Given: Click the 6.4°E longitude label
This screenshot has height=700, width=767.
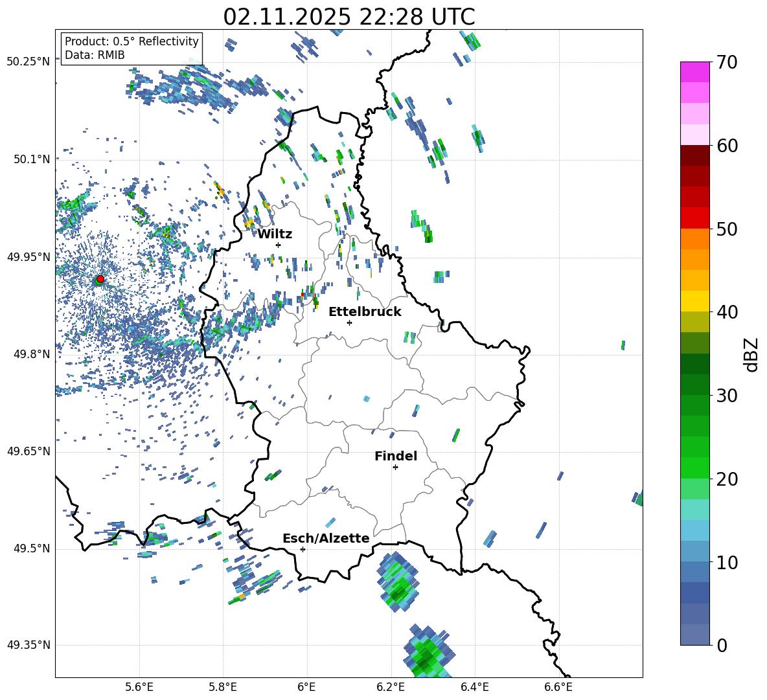Looking at the screenshot, I should click(474, 687).
